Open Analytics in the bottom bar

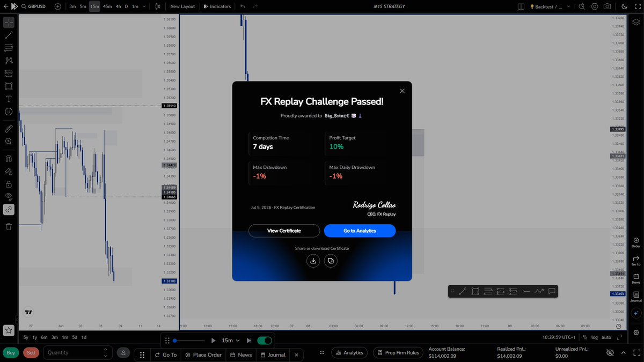[349, 352]
